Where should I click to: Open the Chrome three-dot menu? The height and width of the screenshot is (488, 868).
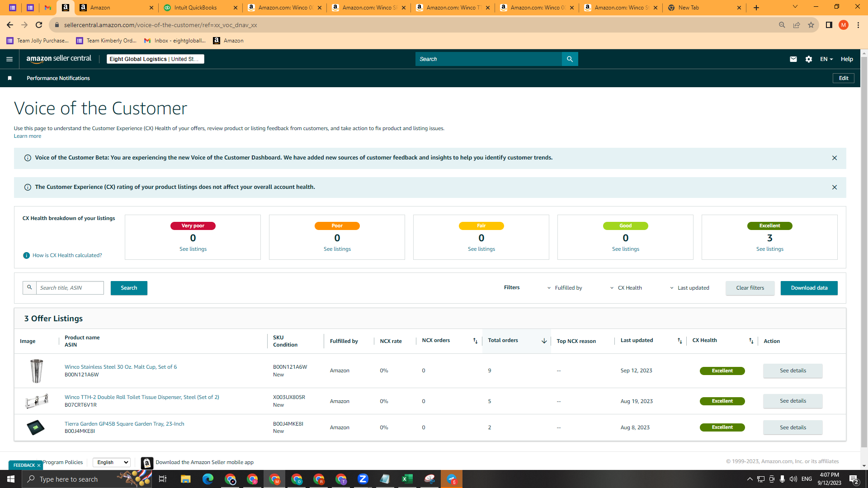tap(858, 25)
